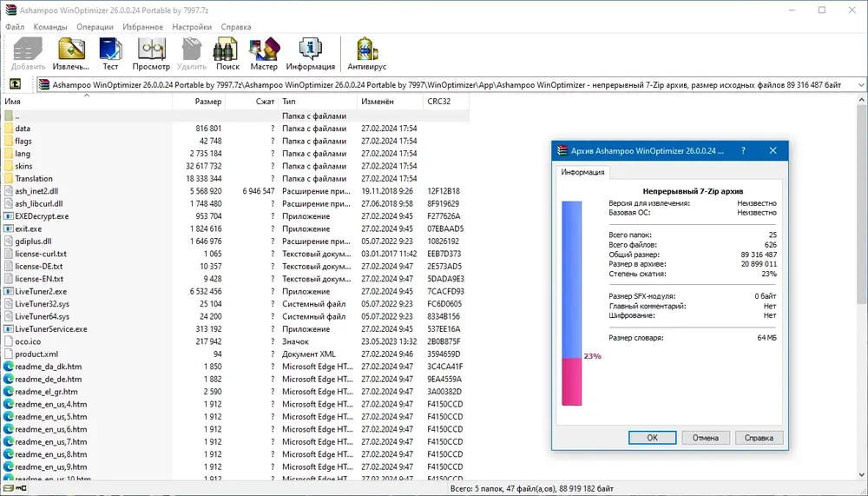
Task: Click the oco.ico file icon
Action: (9, 341)
